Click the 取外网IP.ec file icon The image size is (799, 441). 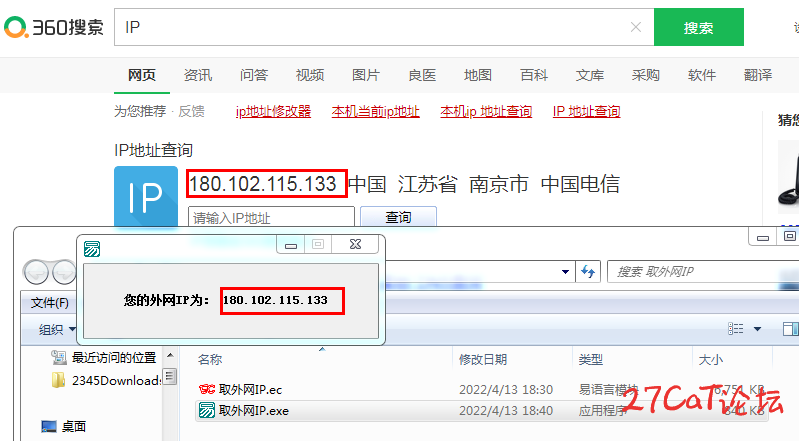click(x=207, y=390)
